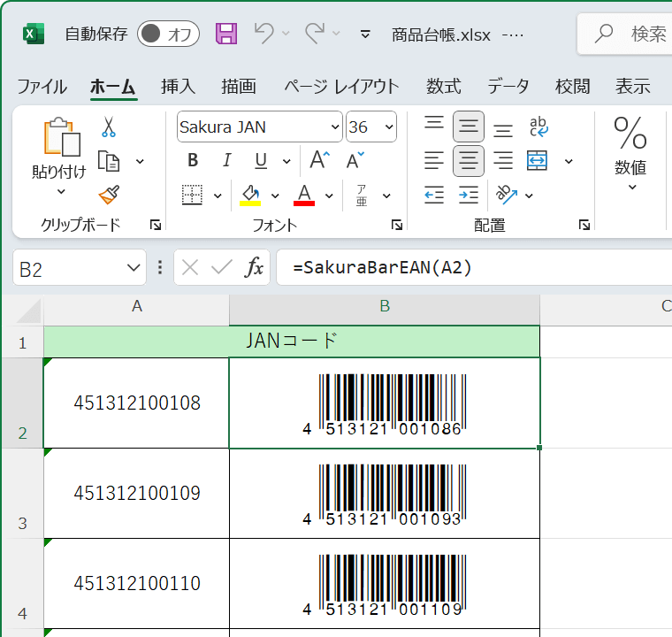672x637 pixels.
Task: Increase the cell indent
Action: 469,196
